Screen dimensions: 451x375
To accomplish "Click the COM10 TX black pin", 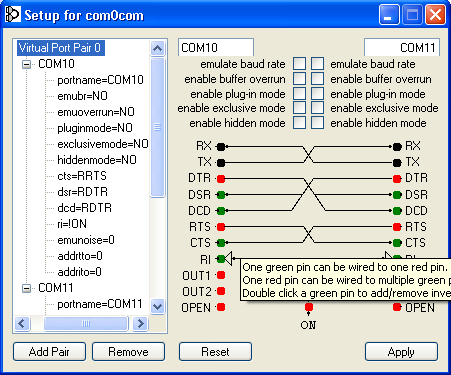I will (x=221, y=163).
